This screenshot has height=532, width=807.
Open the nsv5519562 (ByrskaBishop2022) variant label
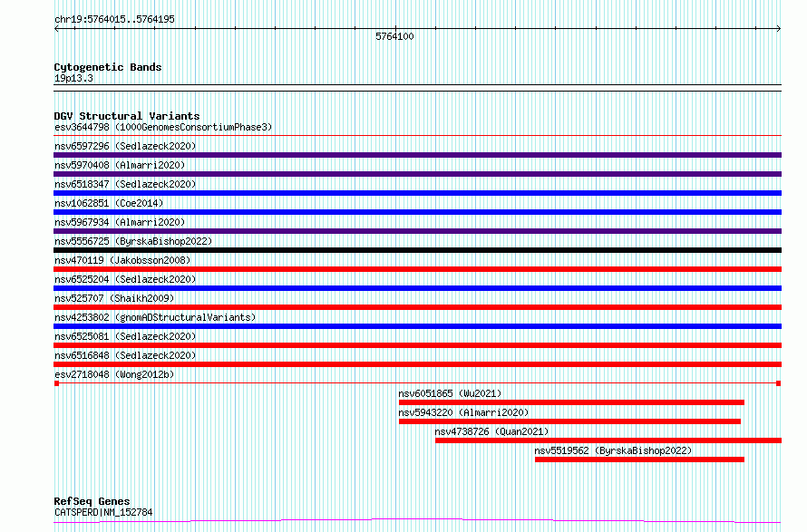point(613,450)
